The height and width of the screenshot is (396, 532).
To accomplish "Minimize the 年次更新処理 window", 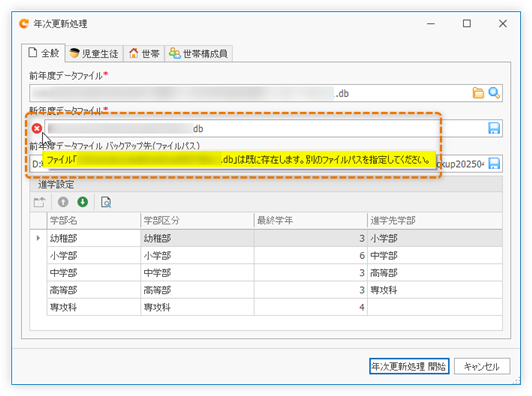I will point(431,24).
